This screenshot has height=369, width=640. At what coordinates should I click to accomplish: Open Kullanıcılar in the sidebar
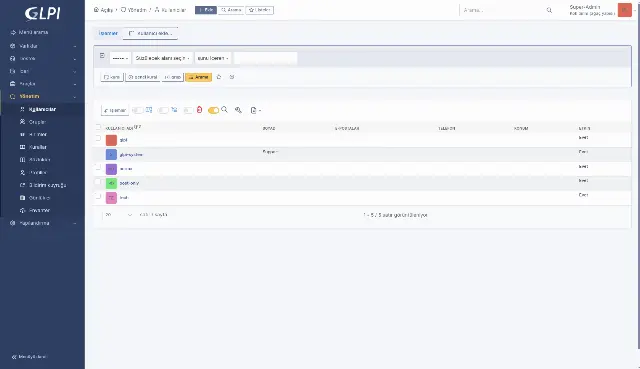[42, 109]
